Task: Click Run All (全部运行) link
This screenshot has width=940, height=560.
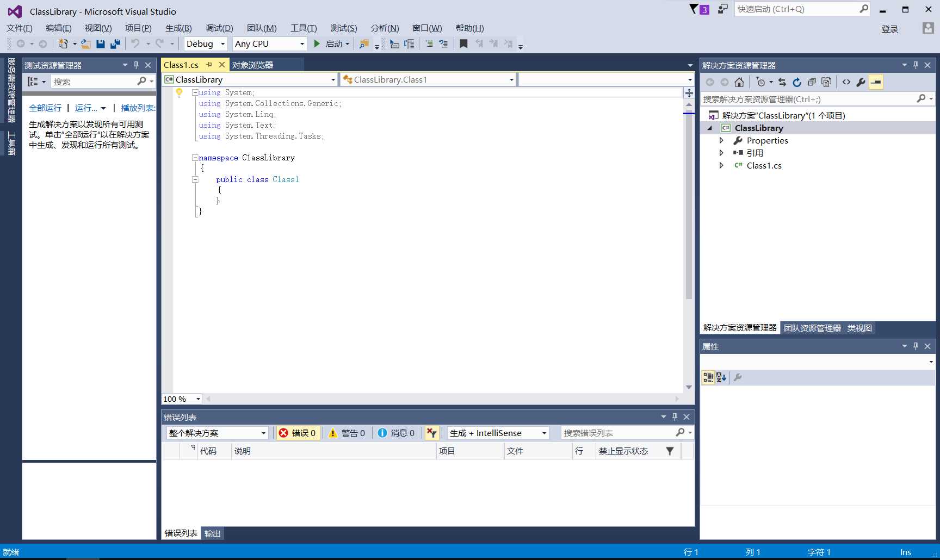Action: [45, 108]
